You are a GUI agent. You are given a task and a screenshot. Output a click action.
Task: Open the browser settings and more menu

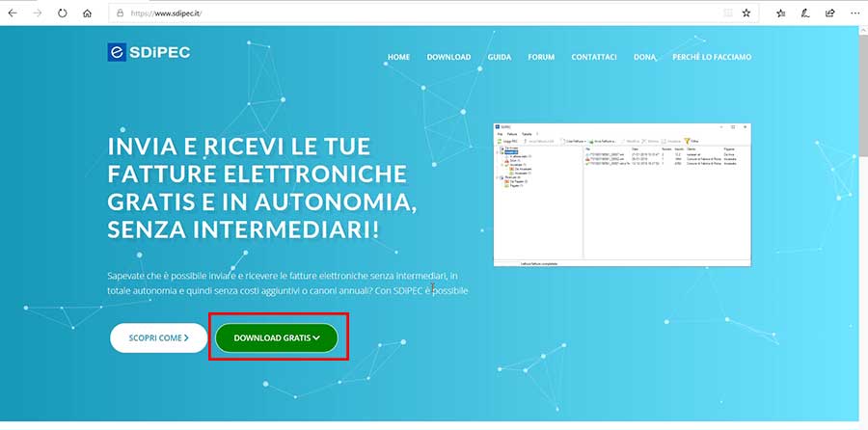[x=854, y=13]
